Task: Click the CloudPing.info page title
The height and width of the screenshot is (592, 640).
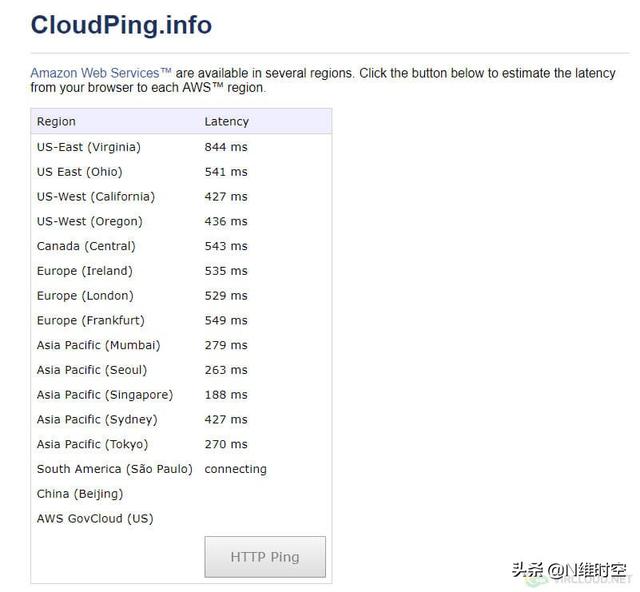Action: coord(121,25)
